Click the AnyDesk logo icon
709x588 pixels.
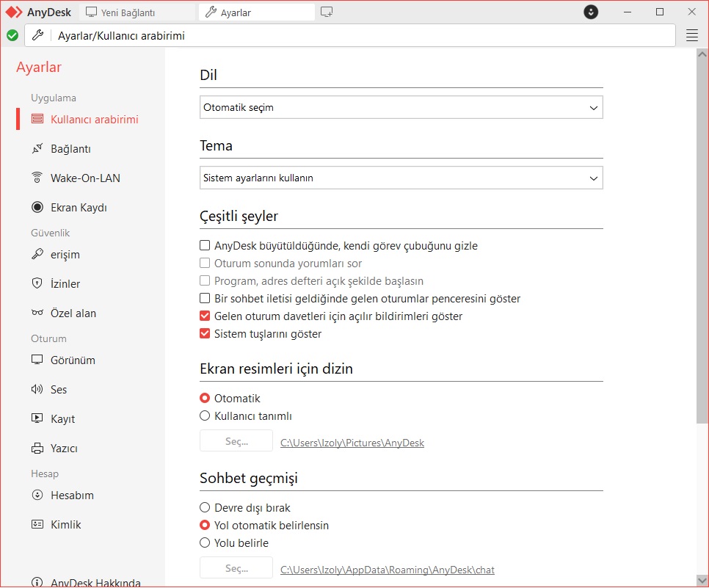(13, 12)
